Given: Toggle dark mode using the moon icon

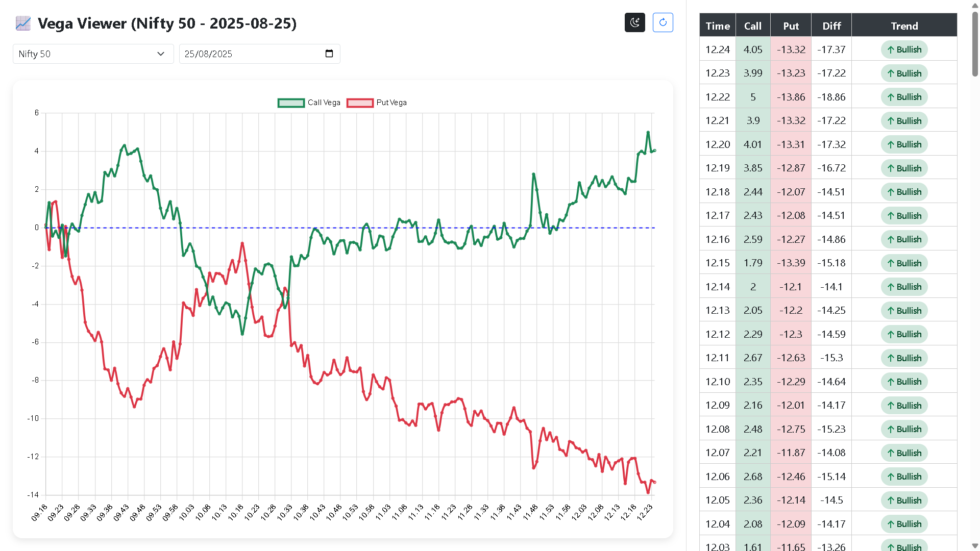Looking at the screenshot, I should pos(634,22).
